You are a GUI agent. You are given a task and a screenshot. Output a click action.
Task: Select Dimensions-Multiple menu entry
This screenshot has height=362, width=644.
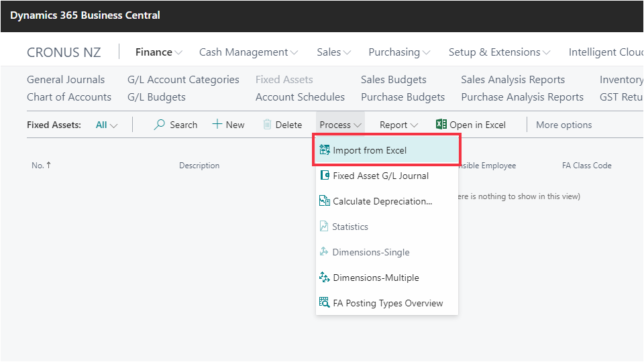[x=387, y=278]
